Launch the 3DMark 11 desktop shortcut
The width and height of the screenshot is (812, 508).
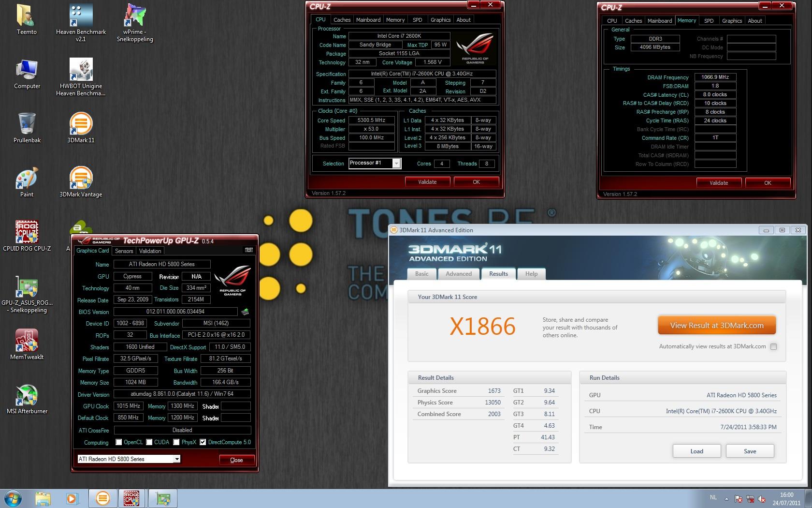coord(81,128)
